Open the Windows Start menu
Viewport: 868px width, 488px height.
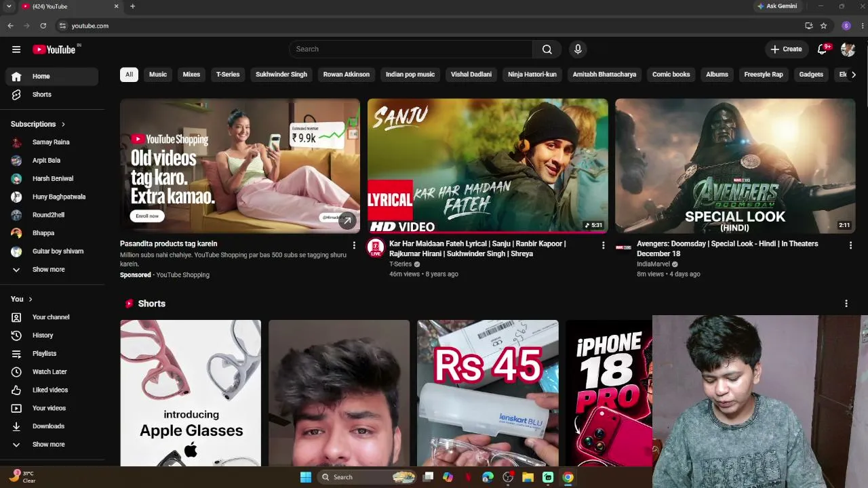tap(306, 477)
